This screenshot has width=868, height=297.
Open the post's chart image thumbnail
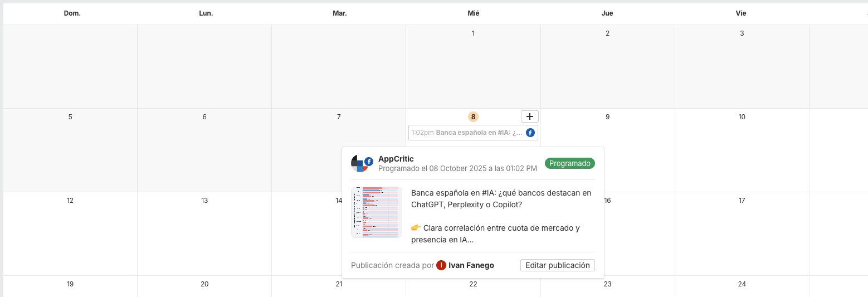point(377,212)
